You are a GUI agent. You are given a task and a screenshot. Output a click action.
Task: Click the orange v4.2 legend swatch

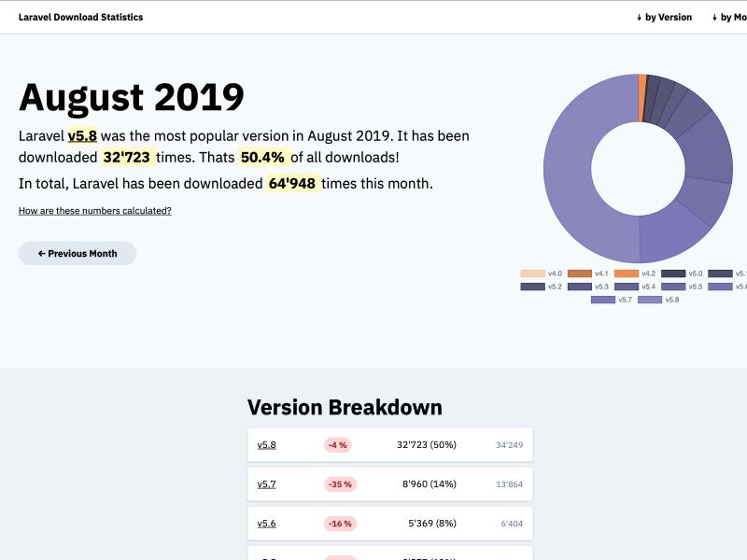(x=627, y=273)
